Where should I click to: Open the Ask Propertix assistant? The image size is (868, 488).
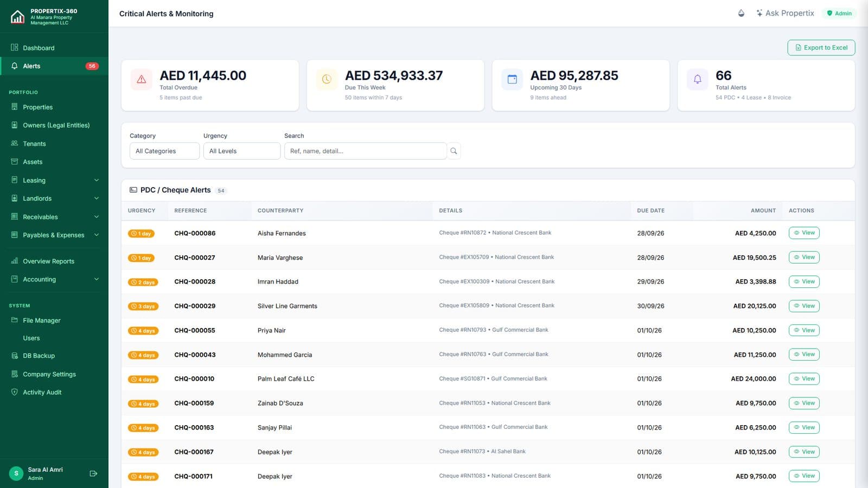point(785,13)
